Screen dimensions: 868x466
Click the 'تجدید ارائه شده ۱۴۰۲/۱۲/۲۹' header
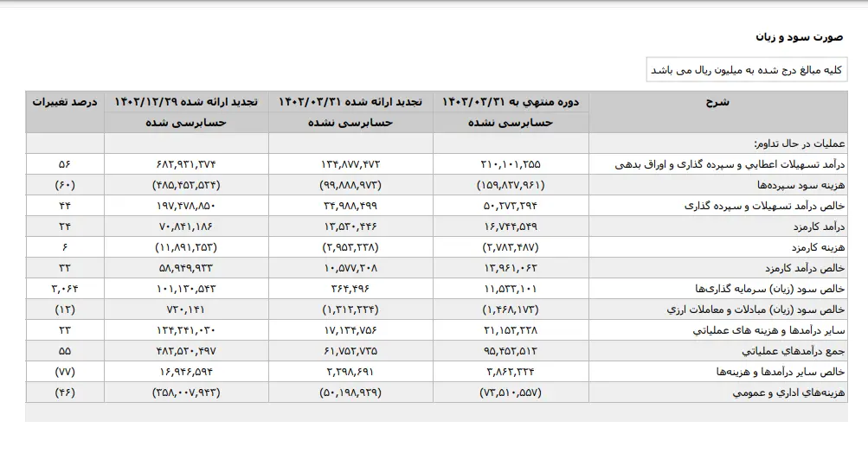tap(186, 102)
